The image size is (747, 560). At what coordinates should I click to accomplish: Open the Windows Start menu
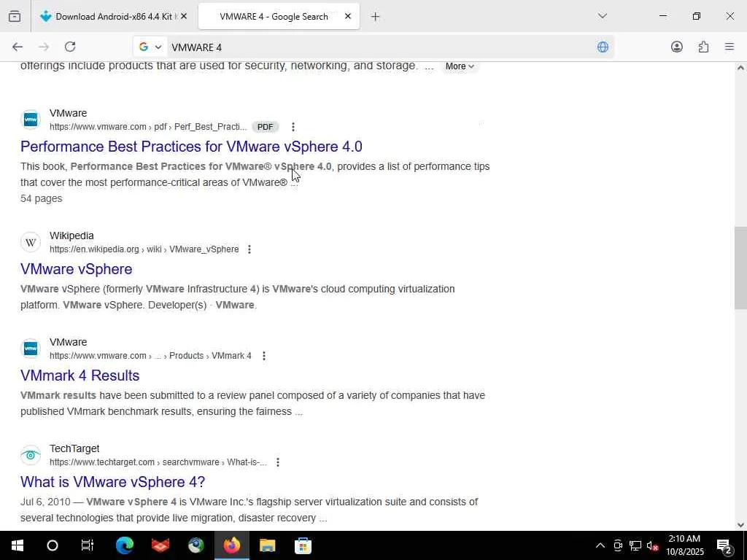pos(18,545)
